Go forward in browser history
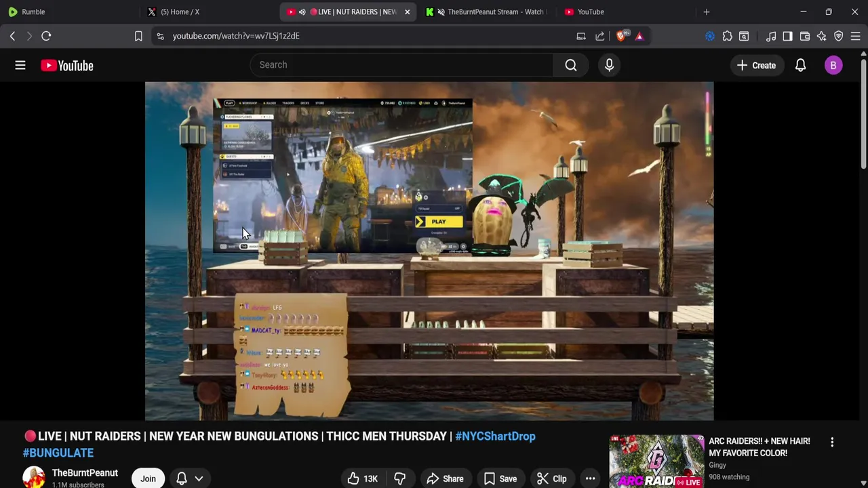This screenshot has height=488, width=868. [x=29, y=36]
